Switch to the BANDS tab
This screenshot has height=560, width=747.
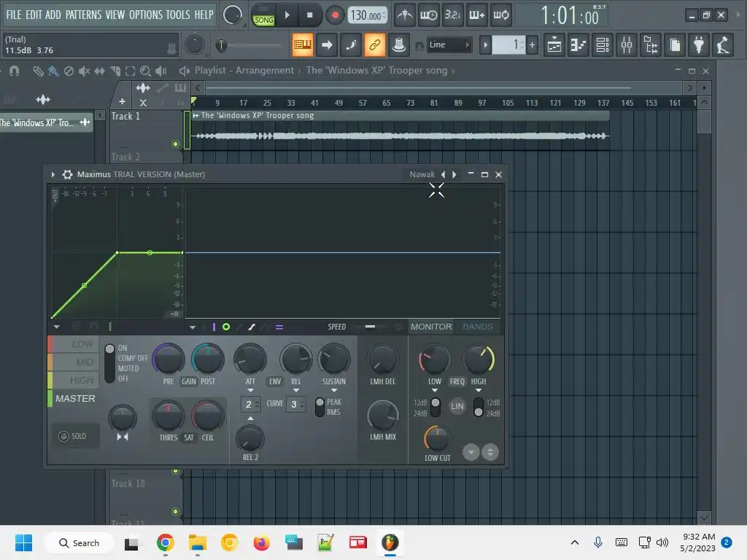478,327
